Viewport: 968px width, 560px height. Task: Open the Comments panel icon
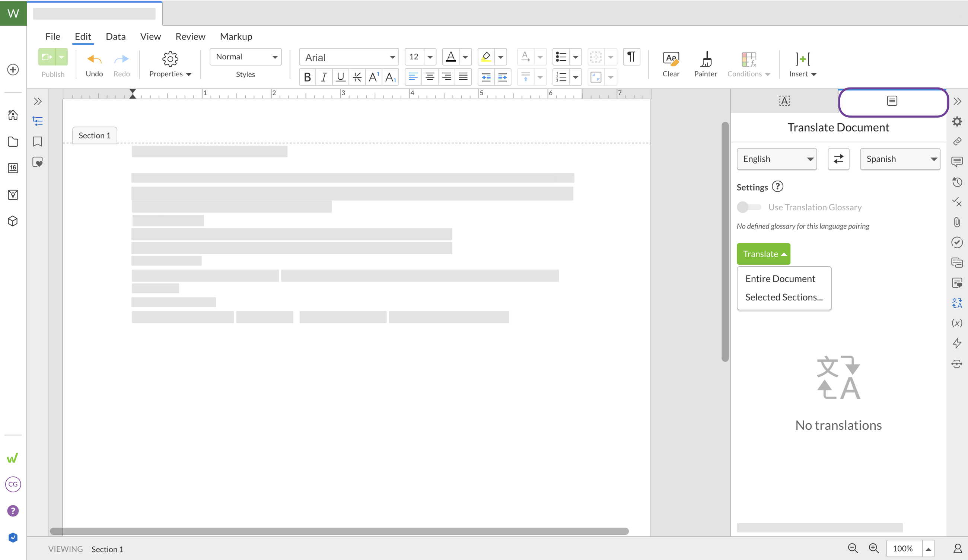pyautogui.click(x=957, y=161)
